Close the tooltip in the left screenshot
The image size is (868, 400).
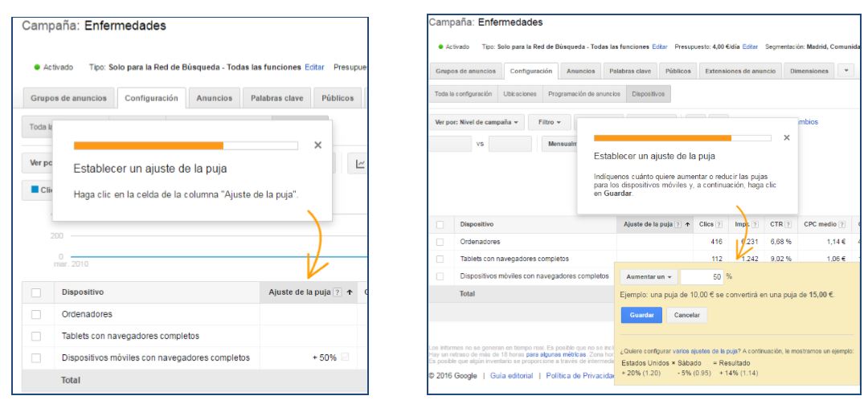317,145
